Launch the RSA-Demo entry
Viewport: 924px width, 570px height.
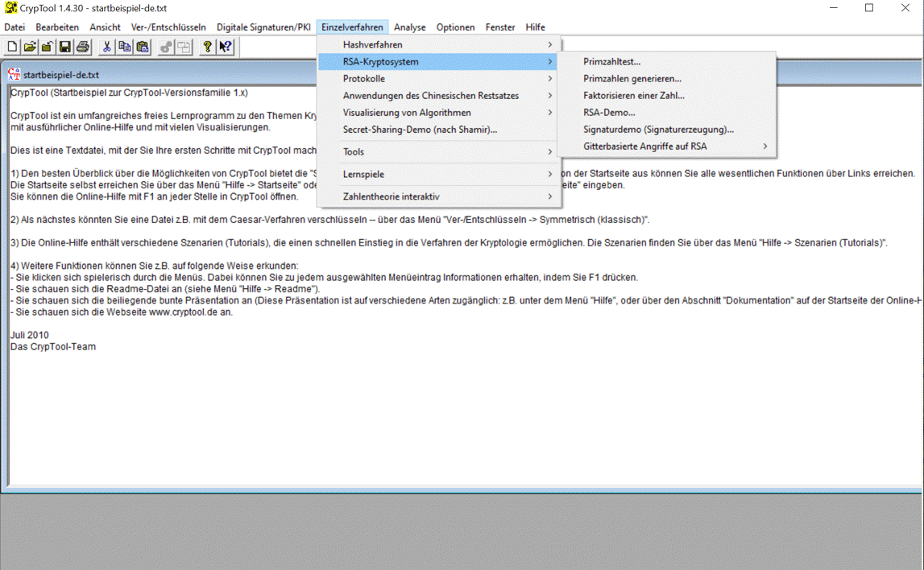coord(666,113)
